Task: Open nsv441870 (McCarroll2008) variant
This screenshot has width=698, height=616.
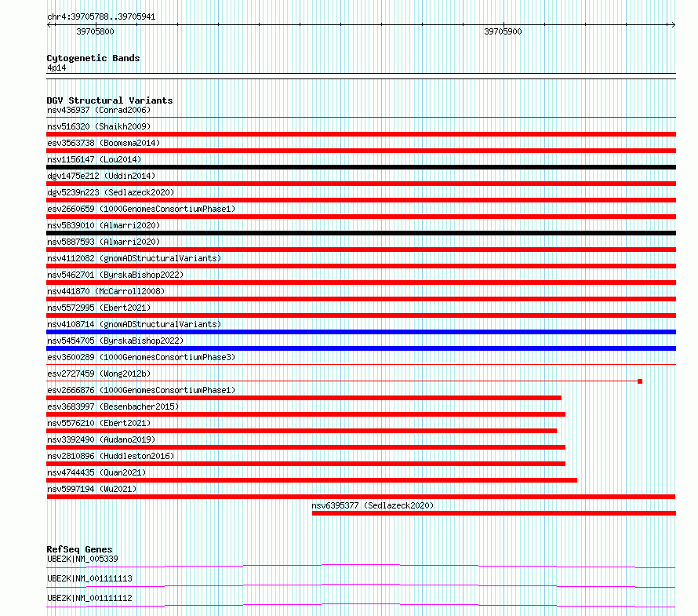Action: 106,291
